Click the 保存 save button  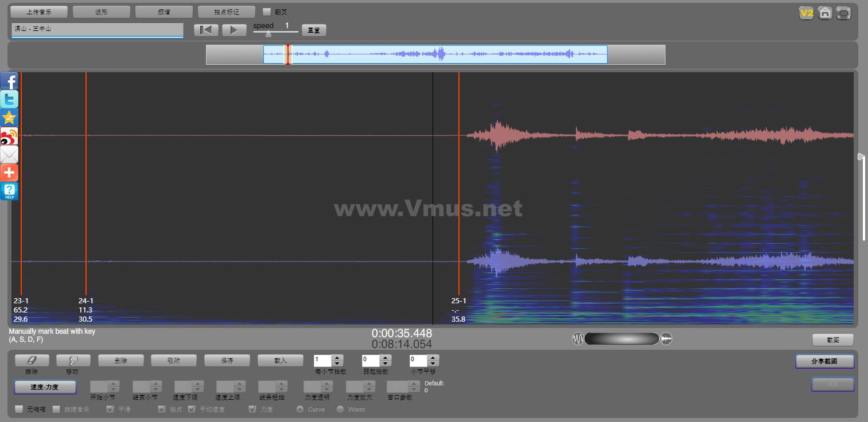click(x=227, y=361)
